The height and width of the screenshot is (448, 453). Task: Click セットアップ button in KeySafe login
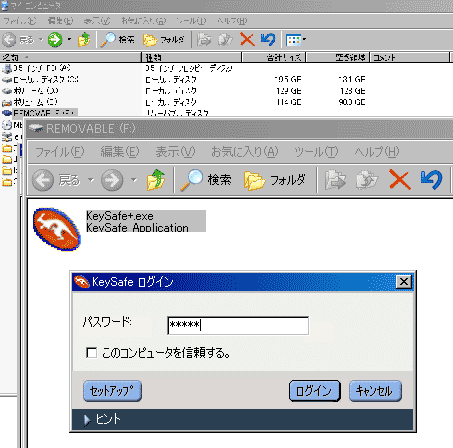point(112,391)
